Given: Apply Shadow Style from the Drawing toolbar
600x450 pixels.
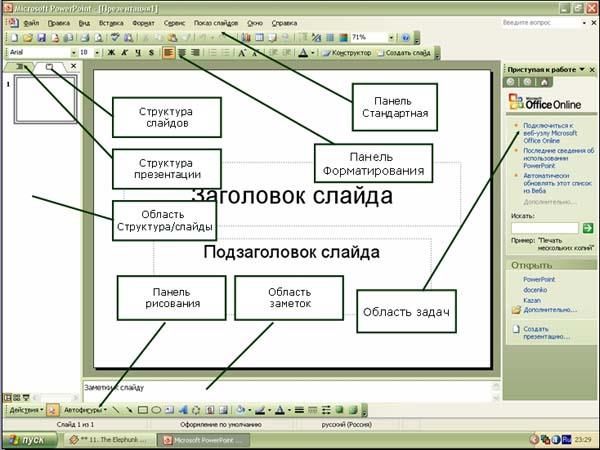Looking at the screenshot, I should pyautogui.click(x=339, y=410).
